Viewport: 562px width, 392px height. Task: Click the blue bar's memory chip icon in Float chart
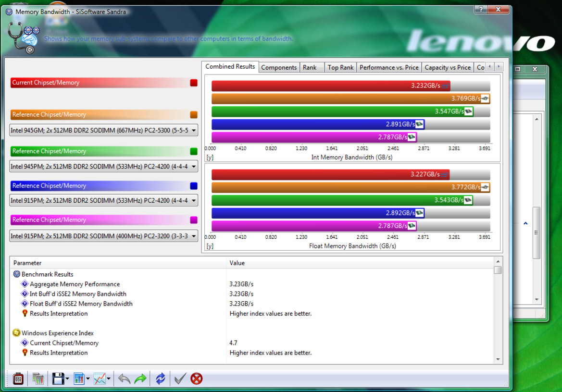click(419, 213)
